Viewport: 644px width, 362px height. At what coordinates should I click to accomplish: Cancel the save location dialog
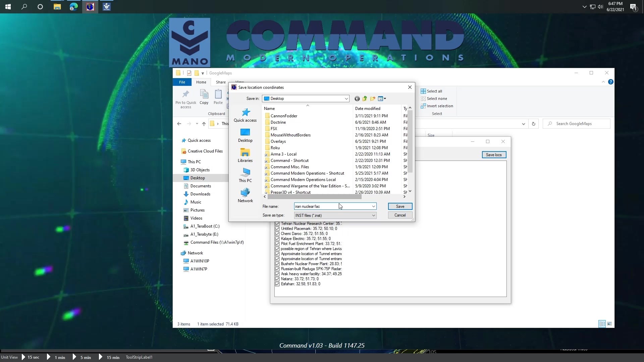(400, 215)
